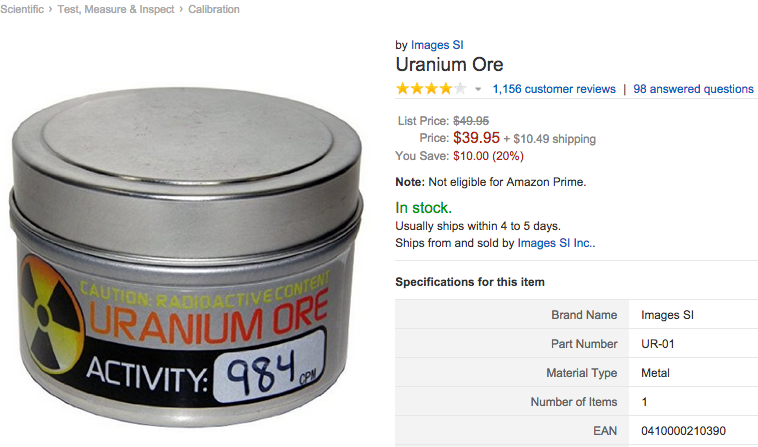View the 98 answered questions
Screen dimensions: 758x447
[x=693, y=89]
